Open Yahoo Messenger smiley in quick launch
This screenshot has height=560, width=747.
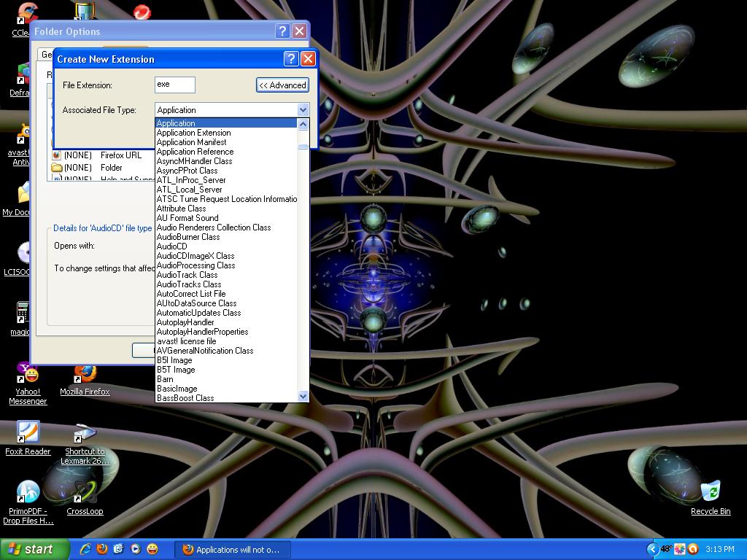pos(152,549)
